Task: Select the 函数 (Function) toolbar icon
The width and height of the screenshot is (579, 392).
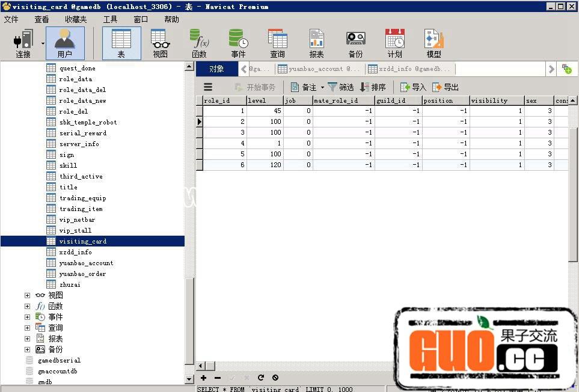Action: point(199,43)
